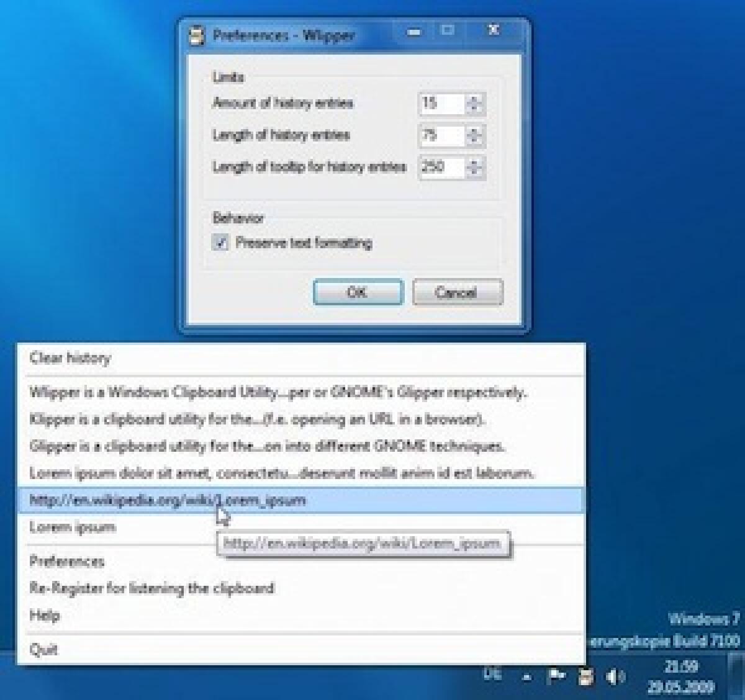Click the Amount of history entries field
The height and width of the screenshot is (700, 745).
[443, 104]
